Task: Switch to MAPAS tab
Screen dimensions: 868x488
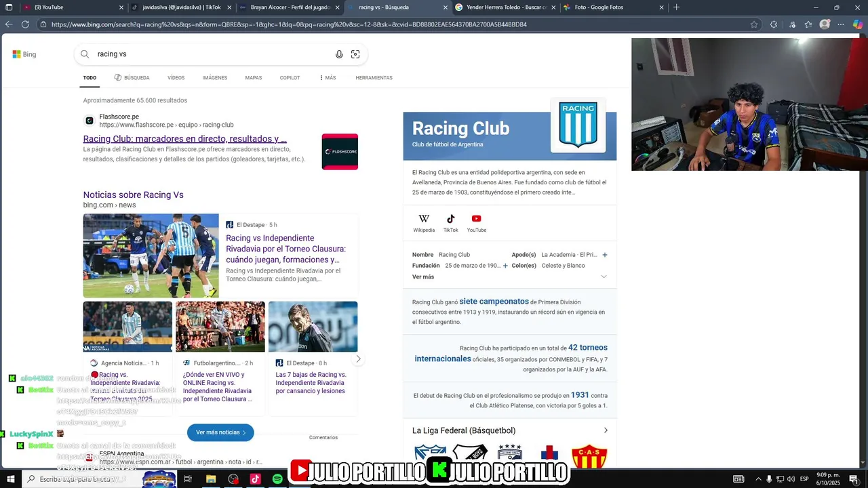Action: tap(254, 78)
